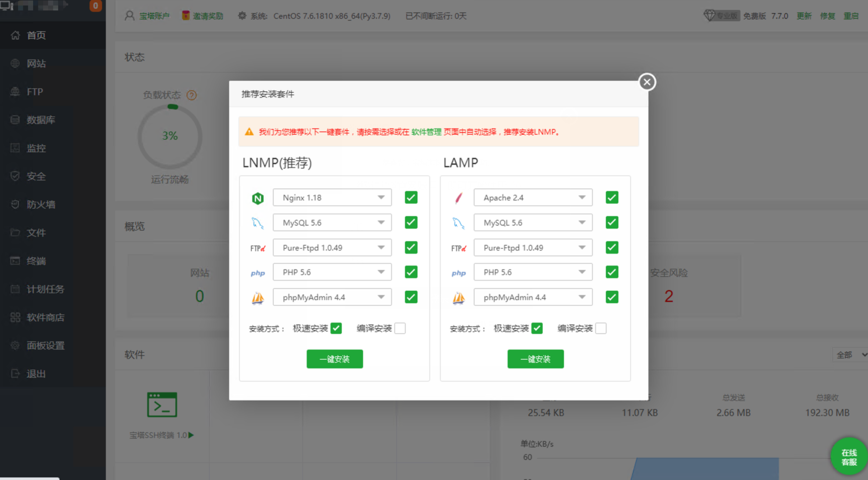The width and height of the screenshot is (868, 480).
Task: Click the MySQL dolphin icon in LAMP
Action: point(459,223)
